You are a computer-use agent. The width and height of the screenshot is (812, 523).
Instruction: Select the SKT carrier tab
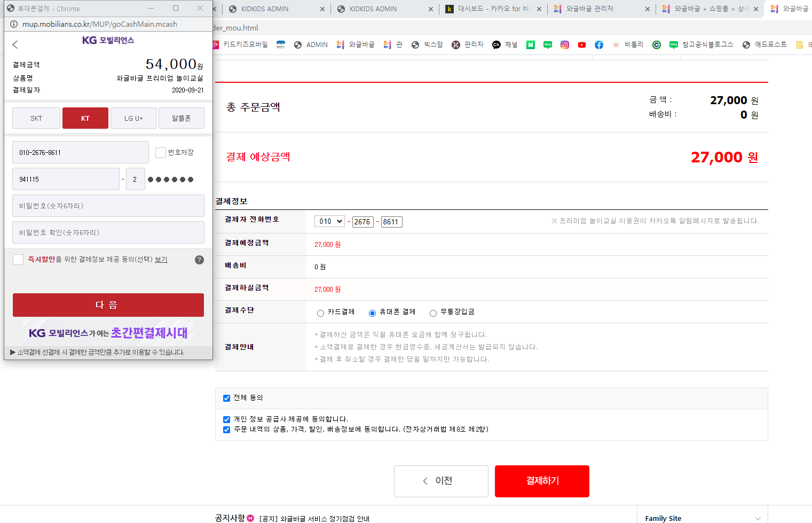click(x=36, y=118)
